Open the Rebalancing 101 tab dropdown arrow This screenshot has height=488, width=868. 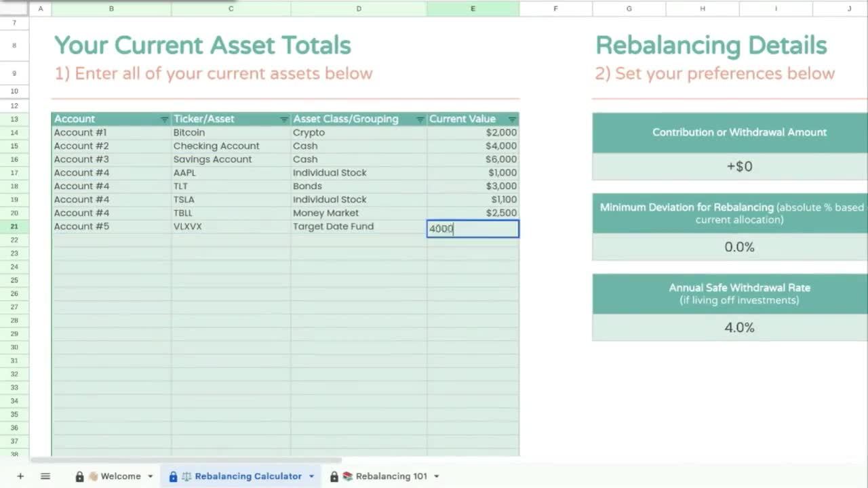pyautogui.click(x=437, y=476)
